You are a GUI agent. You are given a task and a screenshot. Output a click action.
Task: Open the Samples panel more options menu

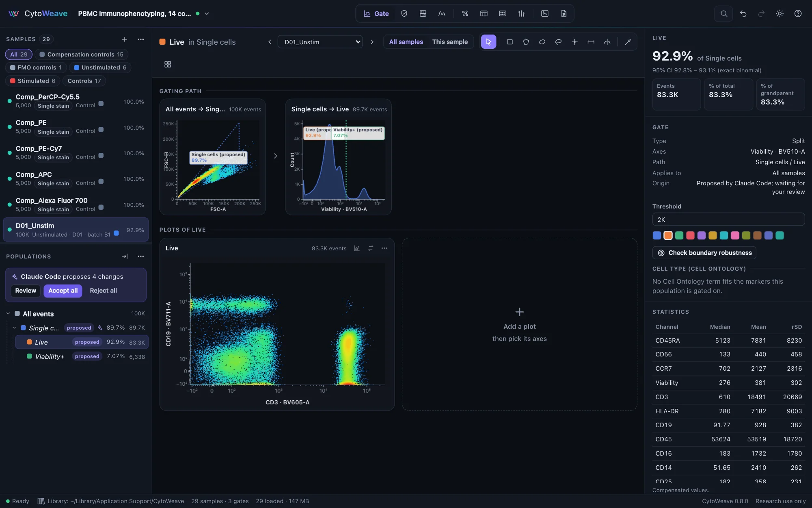(x=140, y=39)
